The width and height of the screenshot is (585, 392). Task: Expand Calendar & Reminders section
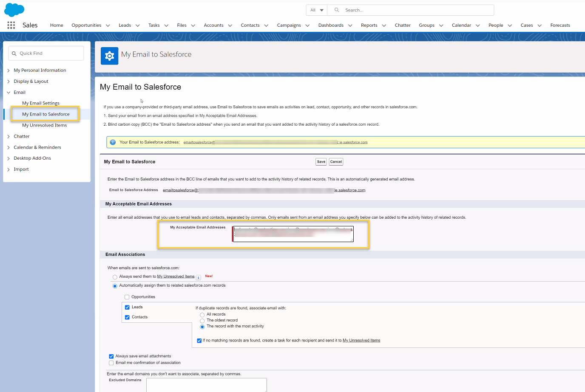(9, 148)
